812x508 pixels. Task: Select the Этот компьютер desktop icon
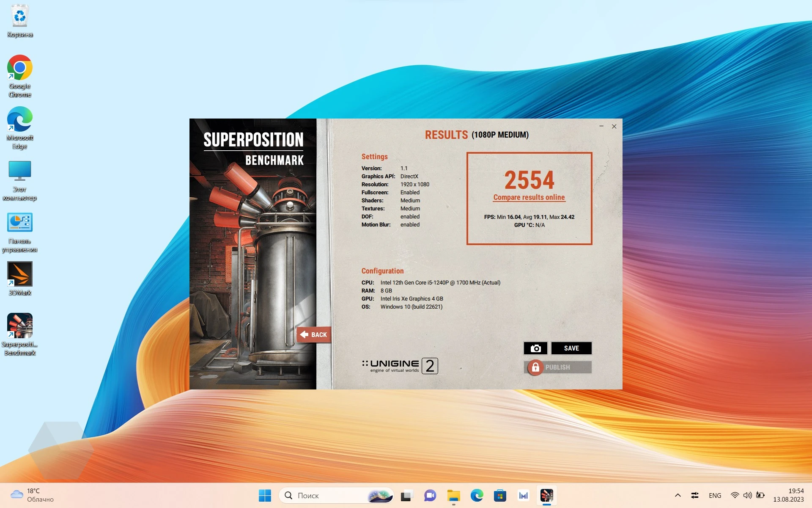pyautogui.click(x=20, y=180)
